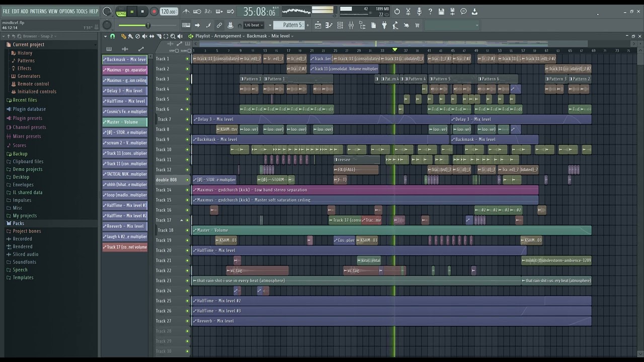
Task: Open the OPTIONS menu
Action: (67, 12)
